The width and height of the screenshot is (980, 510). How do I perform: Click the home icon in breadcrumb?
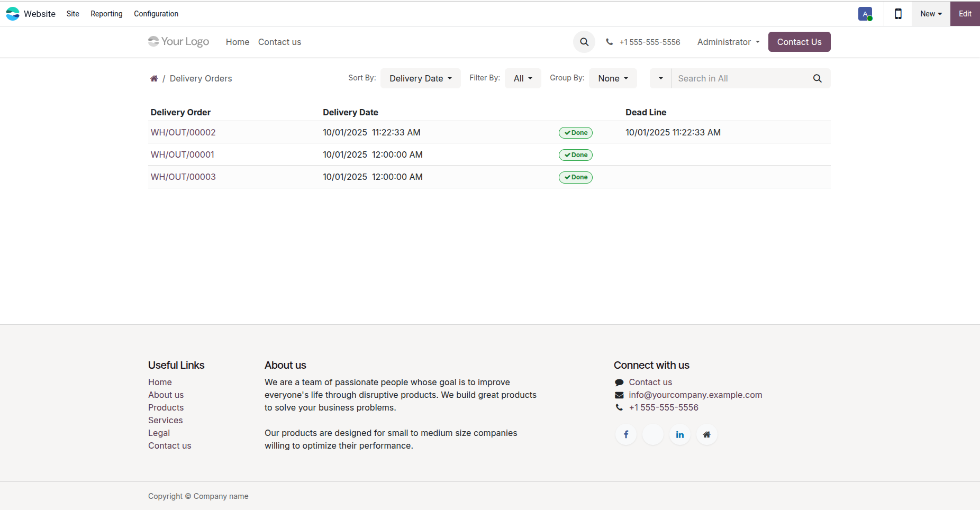(154, 78)
